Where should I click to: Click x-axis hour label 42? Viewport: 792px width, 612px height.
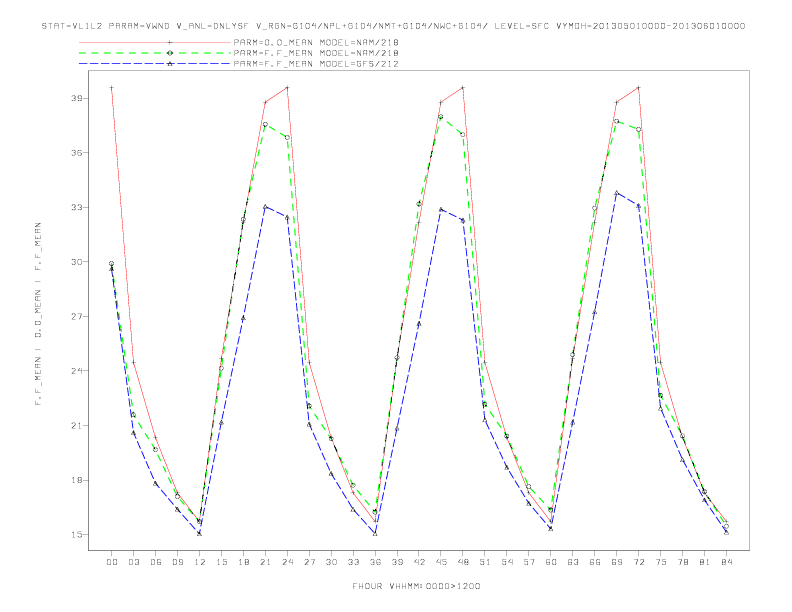point(419,562)
